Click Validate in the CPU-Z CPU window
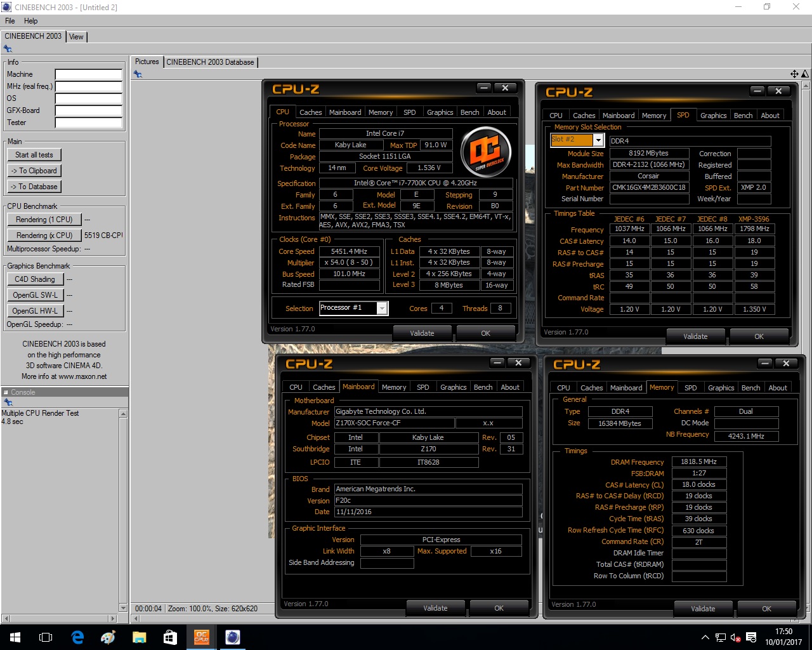812x650 pixels. (422, 333)
